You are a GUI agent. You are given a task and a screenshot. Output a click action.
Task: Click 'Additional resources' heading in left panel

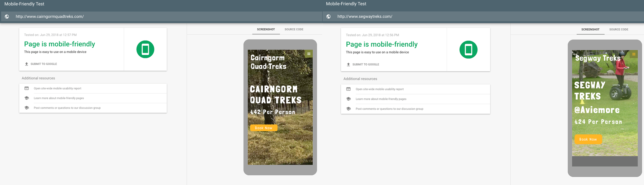pos(38,78)
